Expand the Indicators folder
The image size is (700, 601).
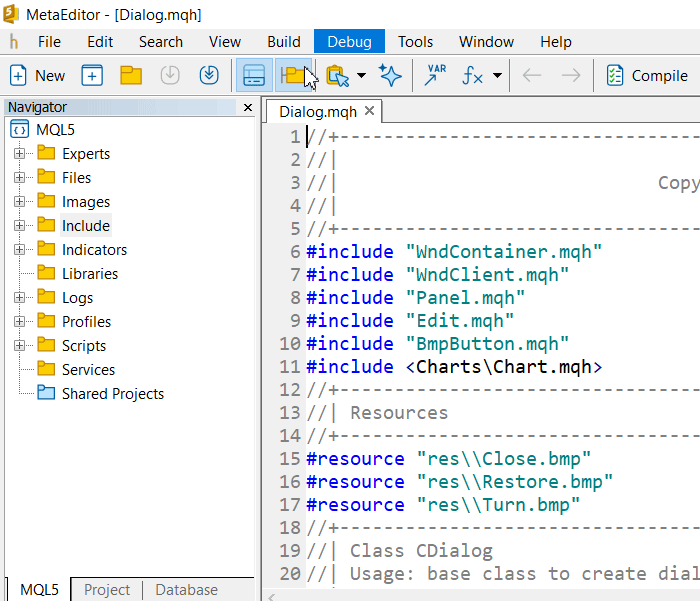tap(19, 250)
